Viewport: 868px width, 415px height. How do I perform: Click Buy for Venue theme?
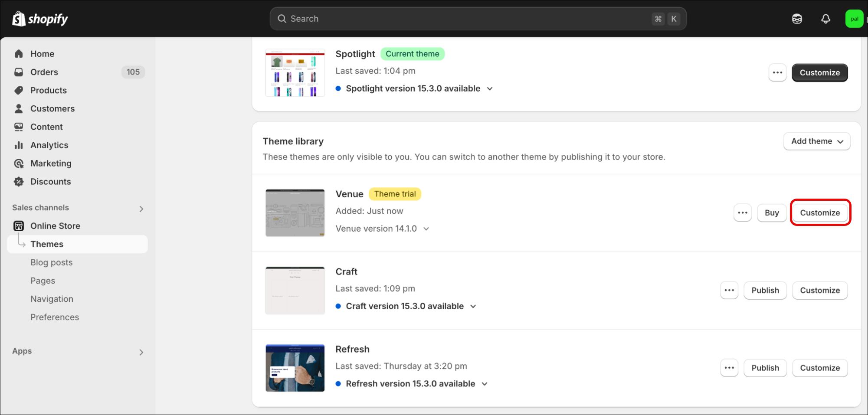(x=772, y=212)
